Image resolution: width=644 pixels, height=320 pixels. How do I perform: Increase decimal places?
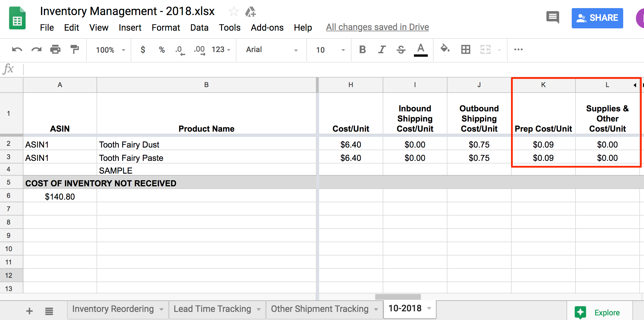click(x=199, y=49)
